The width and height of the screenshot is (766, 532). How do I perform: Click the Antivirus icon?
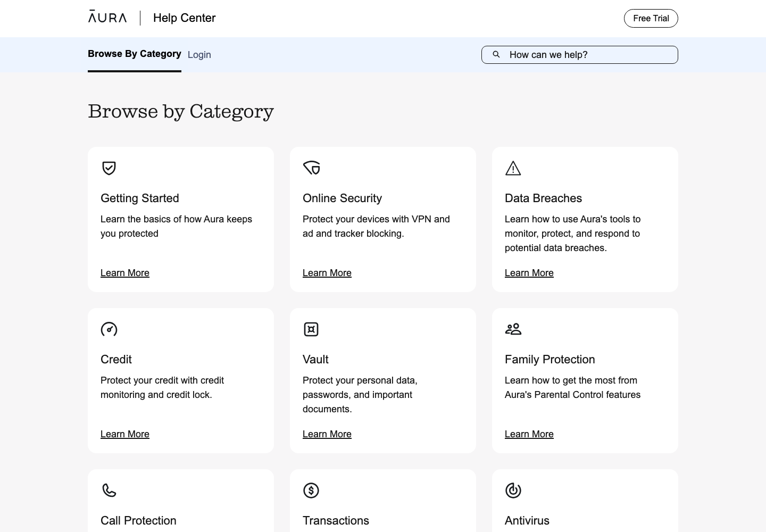point(513,491)
